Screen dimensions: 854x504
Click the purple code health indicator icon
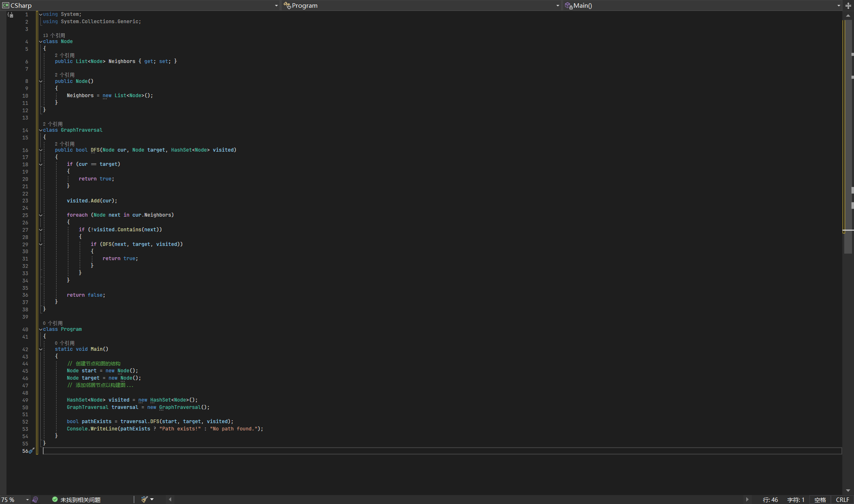[35, 500]
